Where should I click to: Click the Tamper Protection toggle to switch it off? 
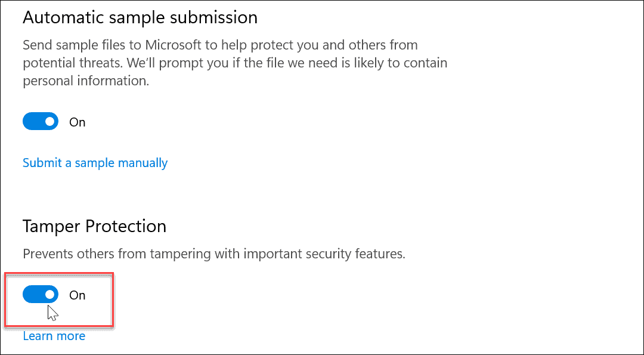pyautogui.click(x=40, y=294)
